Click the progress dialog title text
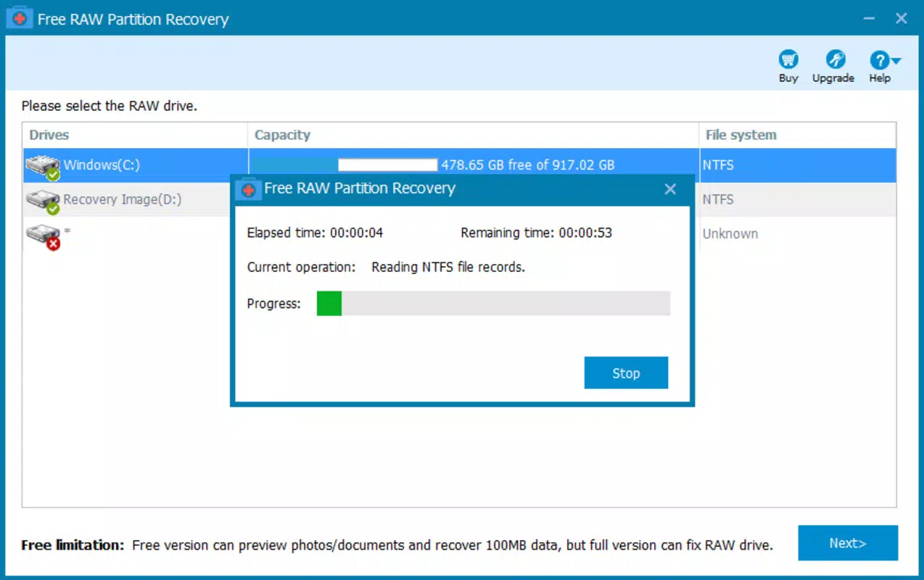 tap(360, 188)
